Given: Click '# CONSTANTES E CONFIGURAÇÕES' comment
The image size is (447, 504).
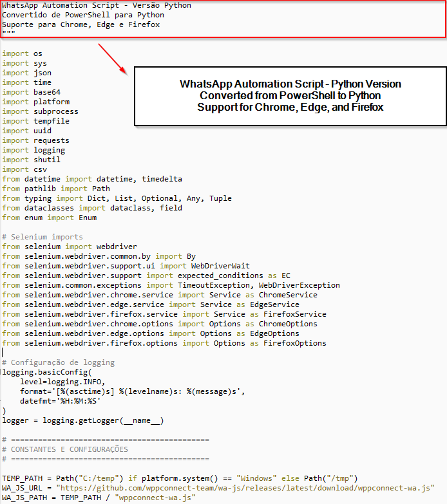Looking at the screenshot, I should [x=65, y=449].
